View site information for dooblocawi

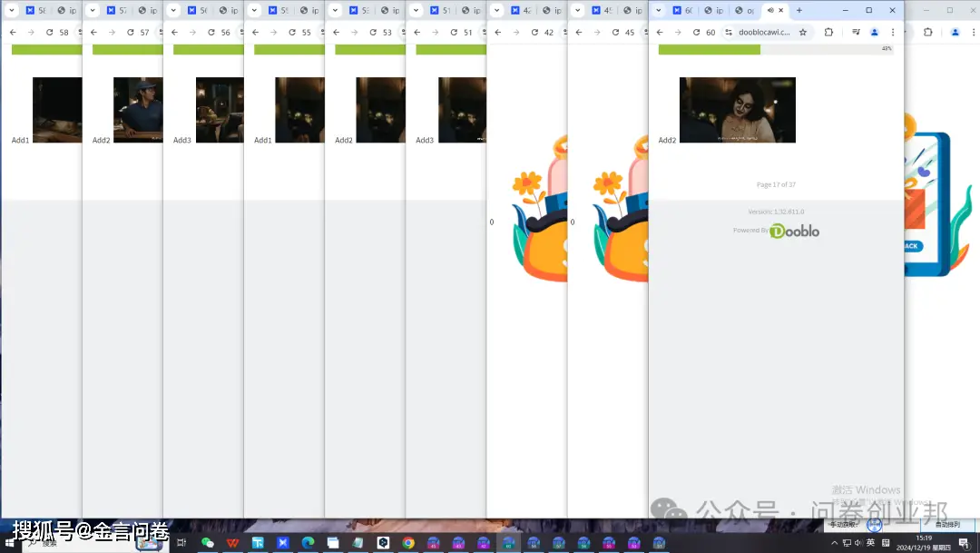click(x=729, y=32)
